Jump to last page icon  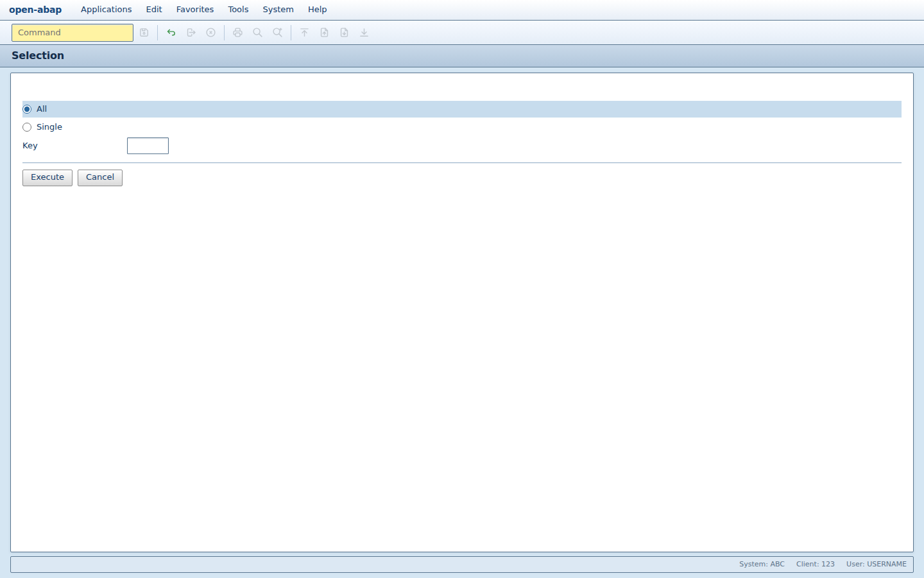click(x=364, y=33)
